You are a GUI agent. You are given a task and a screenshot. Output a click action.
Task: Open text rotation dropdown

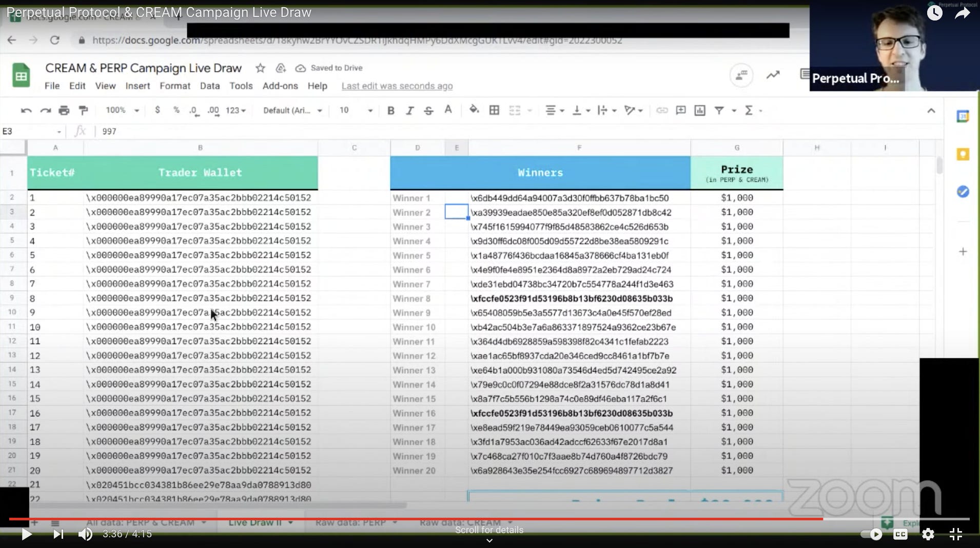(633, 110)
